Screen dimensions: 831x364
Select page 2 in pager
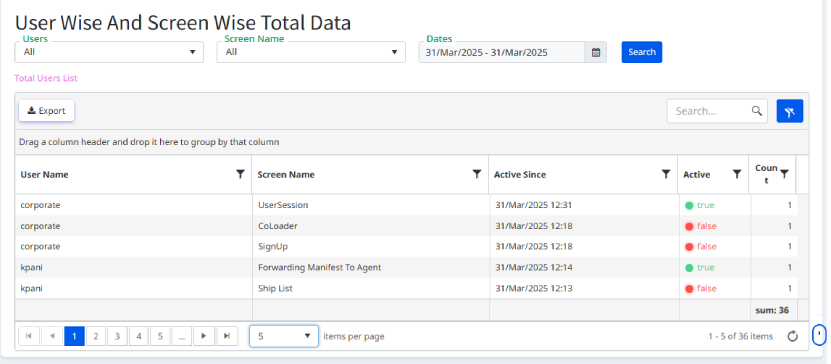coord(96,336)
